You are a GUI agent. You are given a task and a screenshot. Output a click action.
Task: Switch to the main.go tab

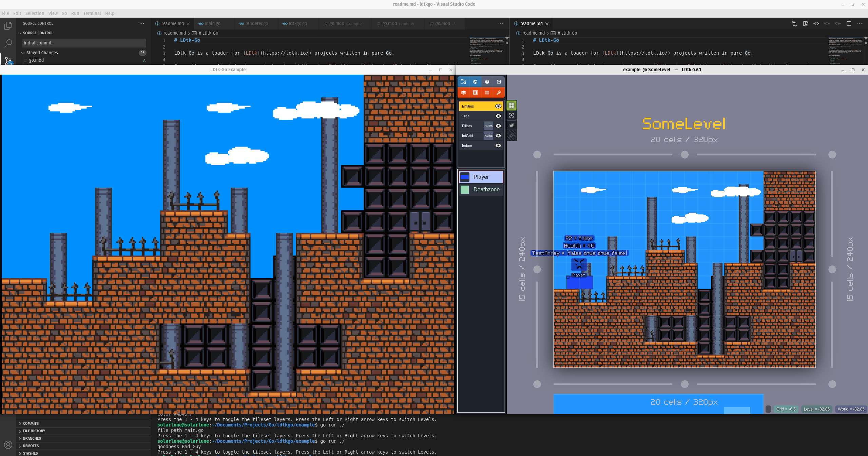coord(212,23)
